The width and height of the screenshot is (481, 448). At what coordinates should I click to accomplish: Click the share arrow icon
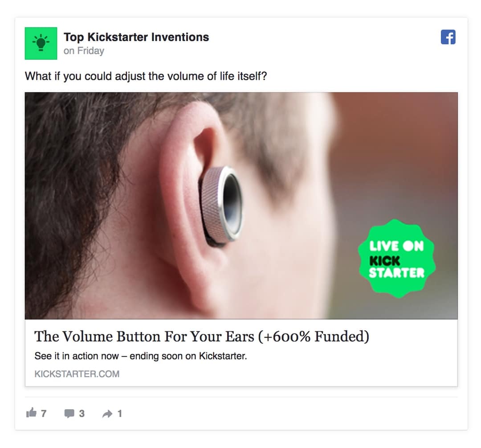click(107, 414)
